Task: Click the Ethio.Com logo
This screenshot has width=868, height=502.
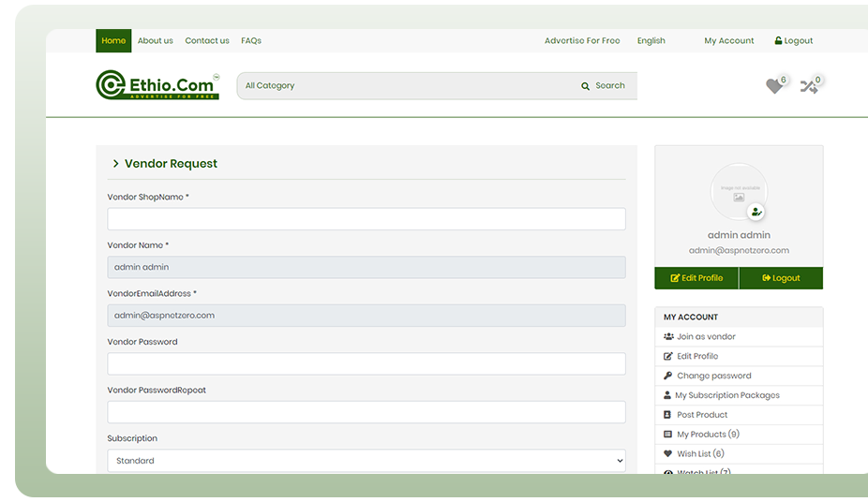Action: (157, 85)
